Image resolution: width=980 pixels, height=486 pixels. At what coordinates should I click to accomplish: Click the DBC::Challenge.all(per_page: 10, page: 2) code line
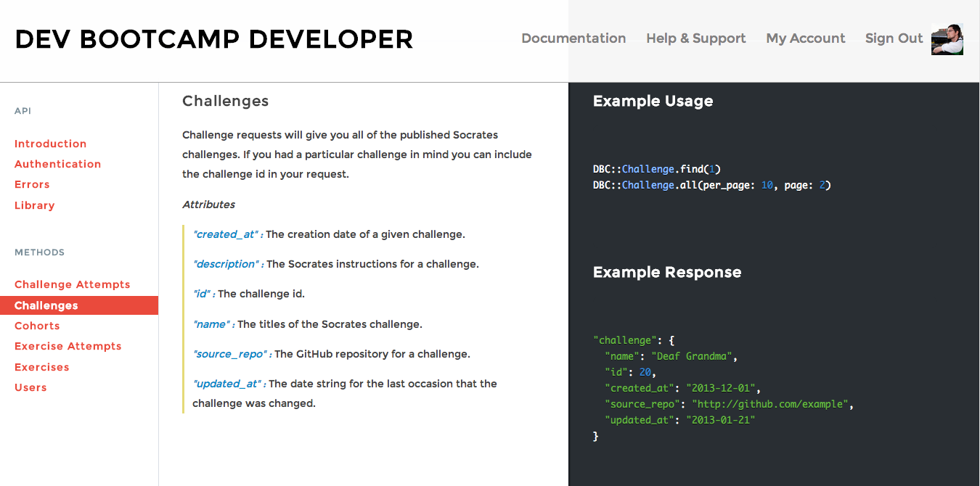click(711, 185)
